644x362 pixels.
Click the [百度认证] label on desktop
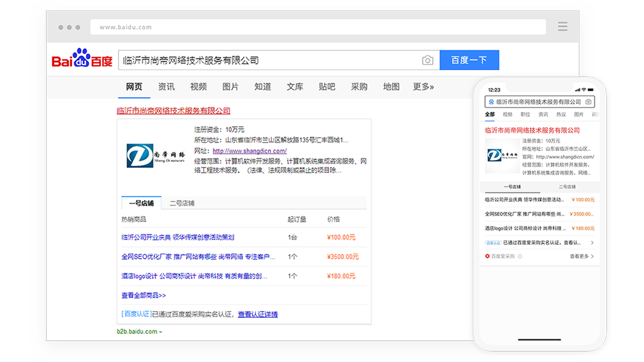point(137,315)
